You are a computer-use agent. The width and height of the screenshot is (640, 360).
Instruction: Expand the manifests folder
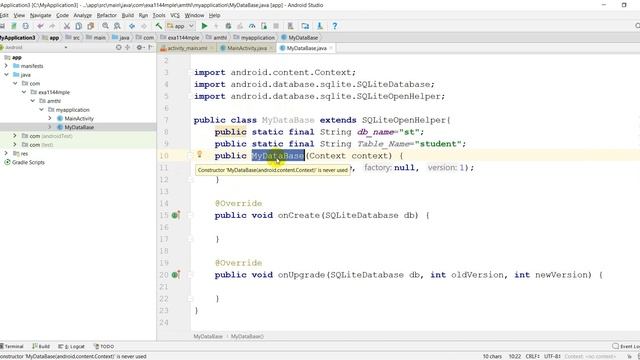point(6,66)
